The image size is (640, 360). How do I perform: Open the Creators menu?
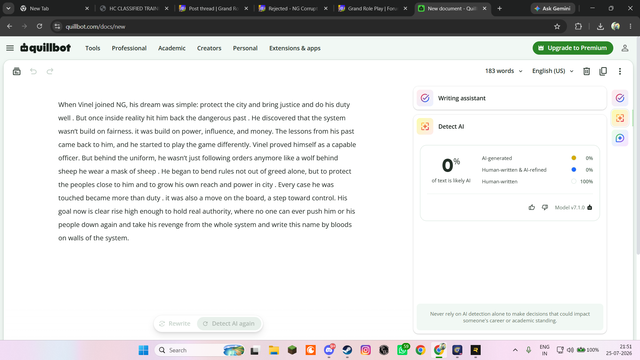[x=209, y=48]
